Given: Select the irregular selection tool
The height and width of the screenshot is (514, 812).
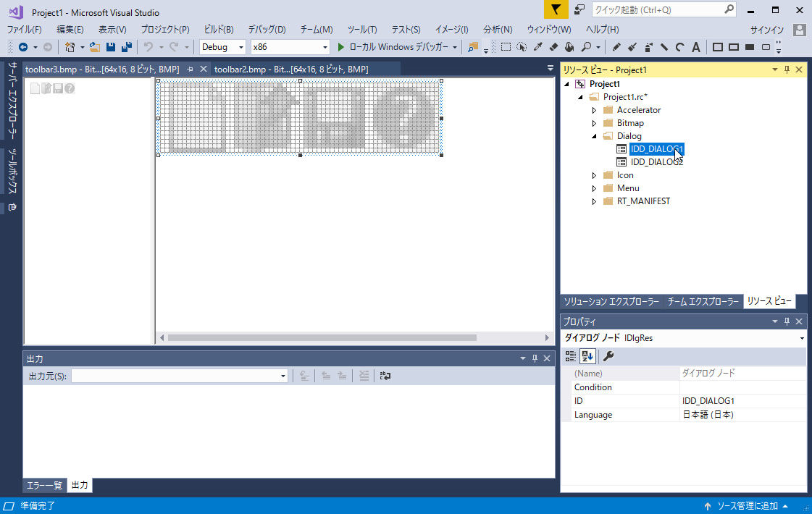Looking at the screenshot, I should coord(522,47).
